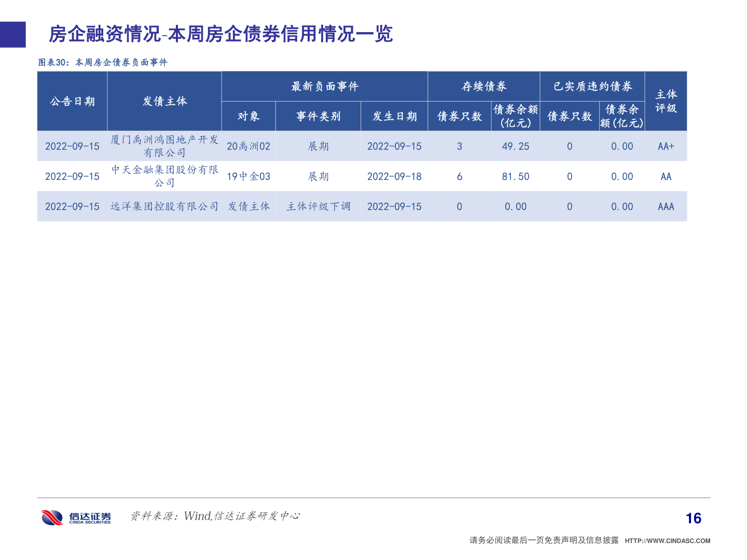
Task: Select the 事件类别 sub-header cell
Action: (x=318, y=116)
